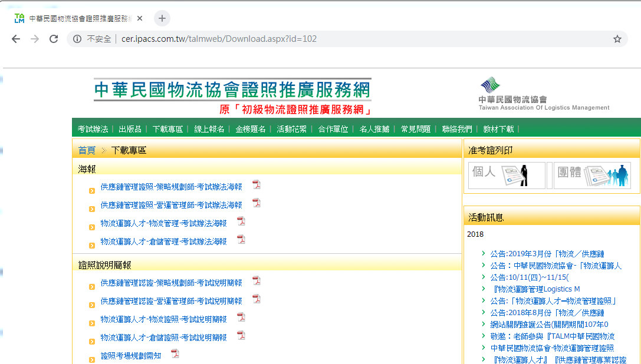Open link 物流運籌人才-物流管理-考試辦法海報
Image resolution: width=641 pixels, height=364 pixels.
click(163, 223)
